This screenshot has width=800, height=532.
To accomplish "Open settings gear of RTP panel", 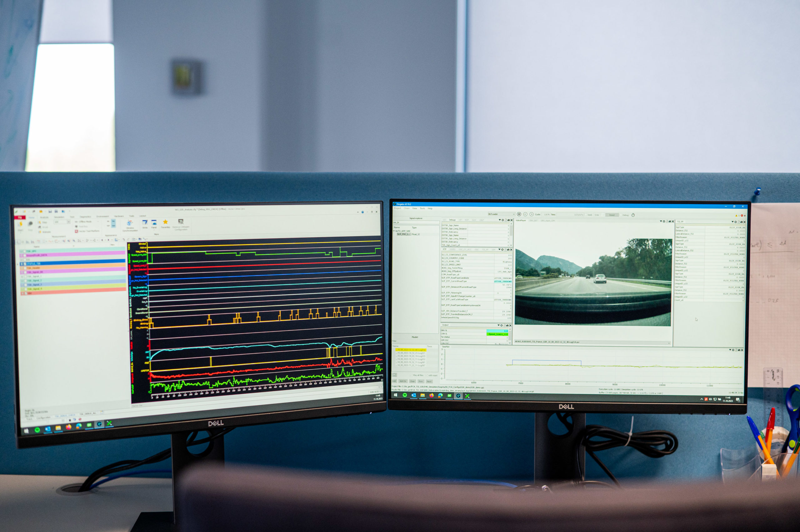I will tap(502, 249).
